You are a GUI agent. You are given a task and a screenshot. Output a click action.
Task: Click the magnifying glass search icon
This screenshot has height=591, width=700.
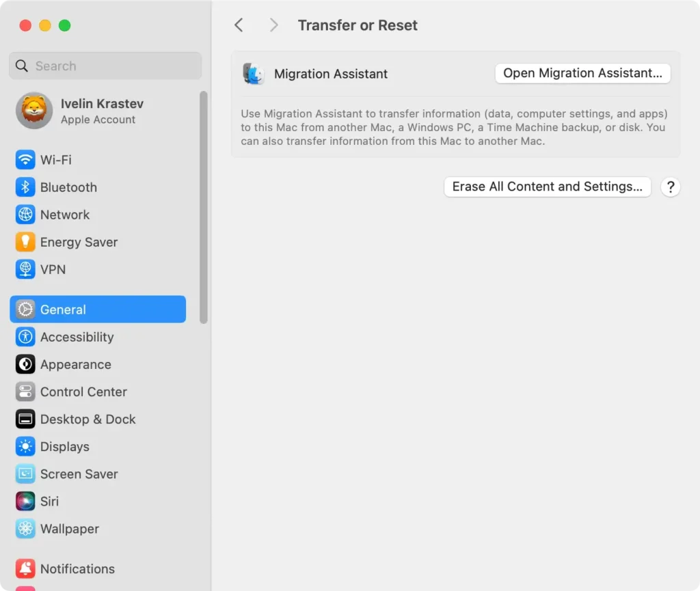point(21,66)
